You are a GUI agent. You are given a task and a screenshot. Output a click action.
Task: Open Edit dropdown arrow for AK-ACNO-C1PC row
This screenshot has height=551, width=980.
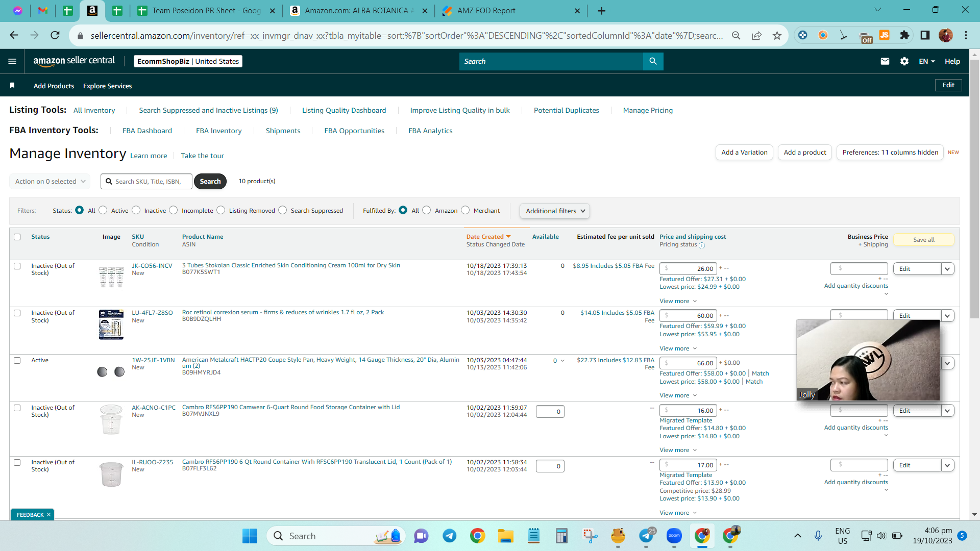tap(948, 411)
